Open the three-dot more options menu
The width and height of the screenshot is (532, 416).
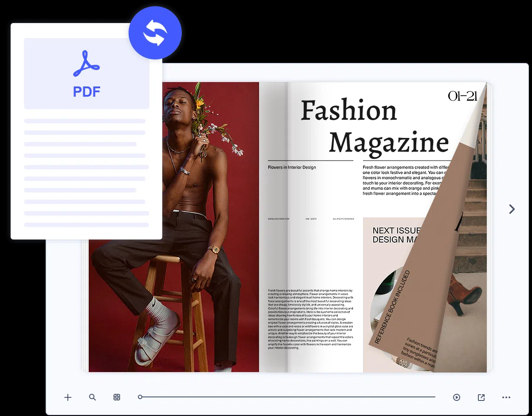(506, 397)
